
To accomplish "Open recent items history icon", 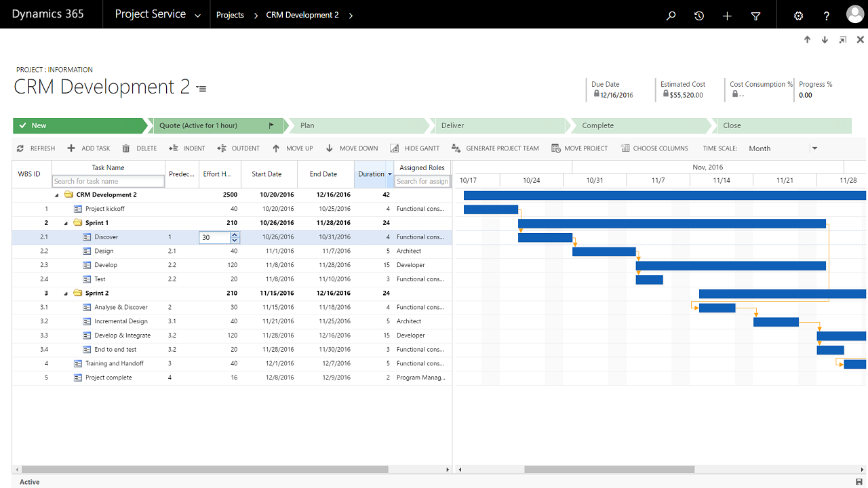I will [699, 16].
